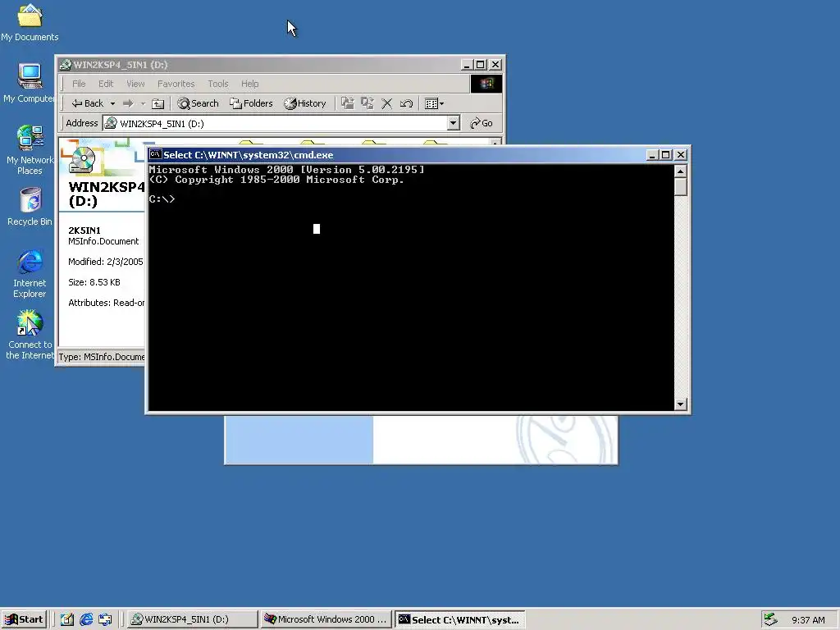The height and width of the screenshot is (630, 840).
Task: Open the Favorites menu in Explorer
Action: [176, 84]
